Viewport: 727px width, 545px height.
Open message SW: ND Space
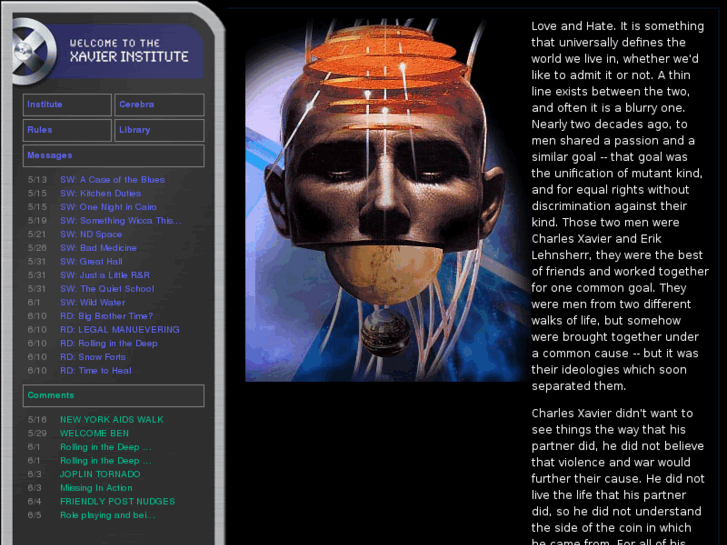(x=91, y=235)
